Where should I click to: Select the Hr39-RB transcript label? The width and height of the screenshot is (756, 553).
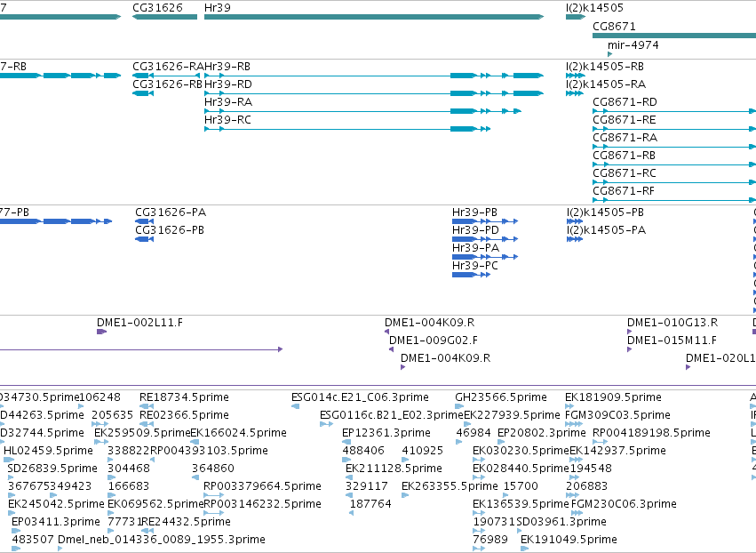click(227, 67)
